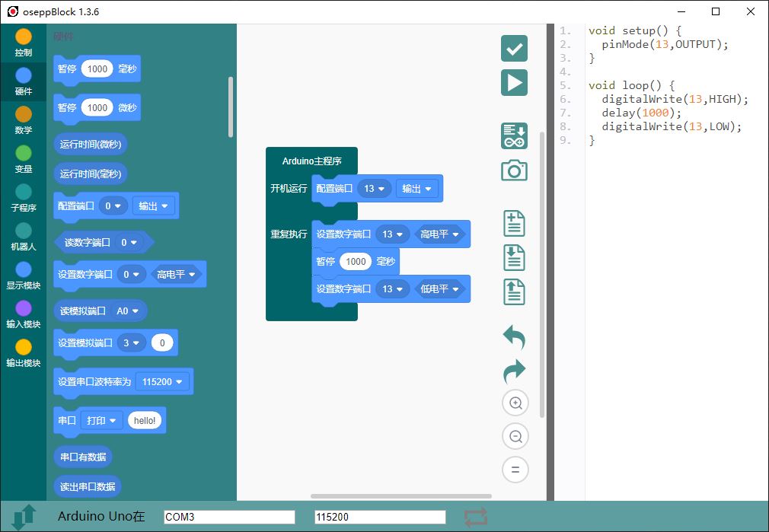Open the 115200 baud rate dropdown in palette

(x=163, y=382)
